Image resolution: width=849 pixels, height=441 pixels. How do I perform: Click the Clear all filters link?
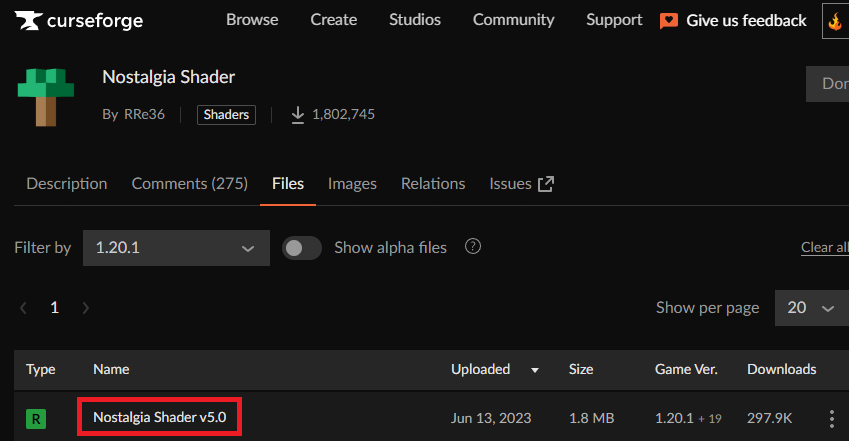point(824,248)
